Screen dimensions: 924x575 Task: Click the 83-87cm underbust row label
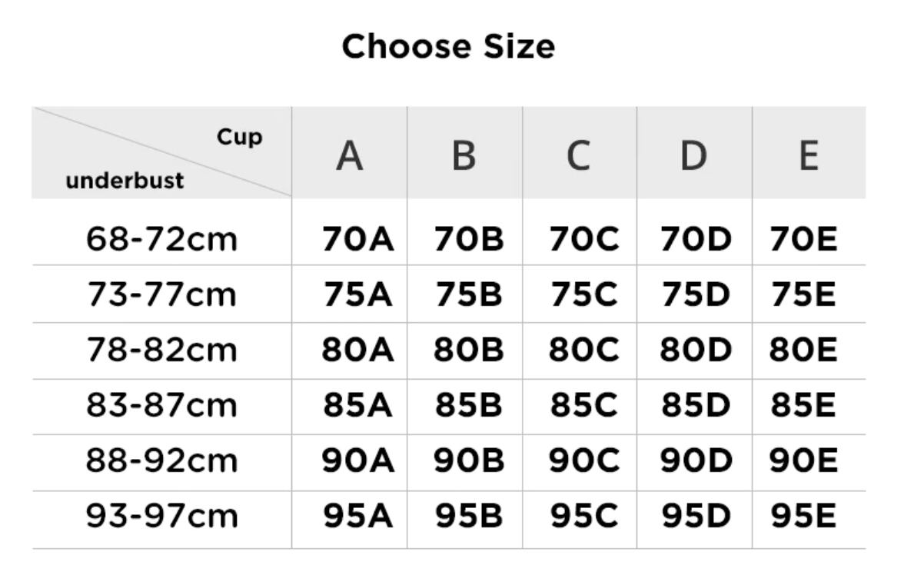click(161, 405)
